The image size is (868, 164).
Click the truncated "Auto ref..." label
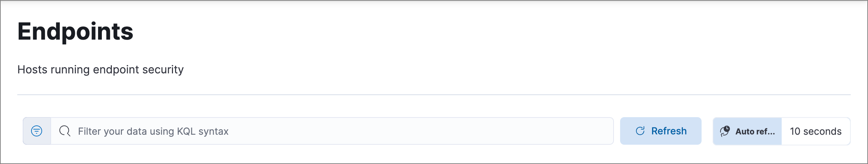pyautogui.click(x=755, y=131)
